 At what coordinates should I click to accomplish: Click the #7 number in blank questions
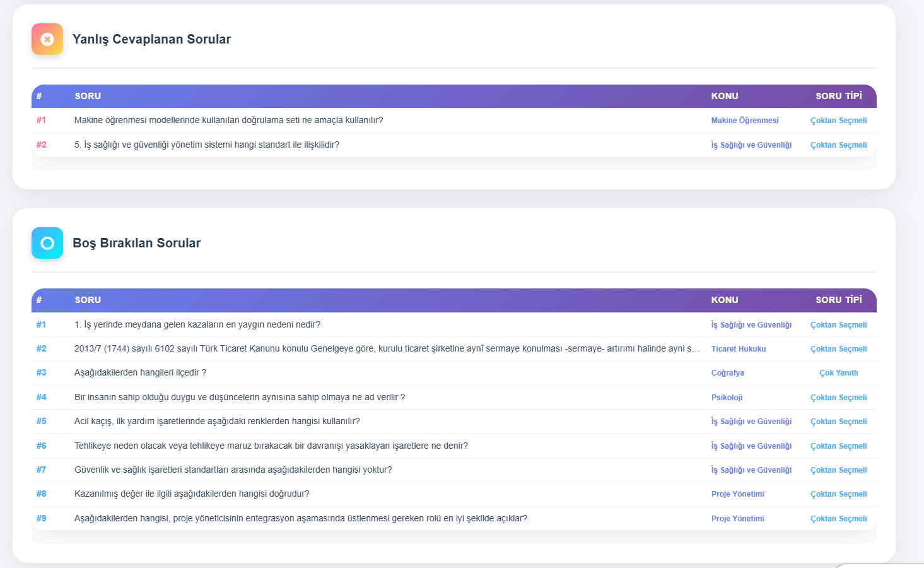(x=41, y=470)
